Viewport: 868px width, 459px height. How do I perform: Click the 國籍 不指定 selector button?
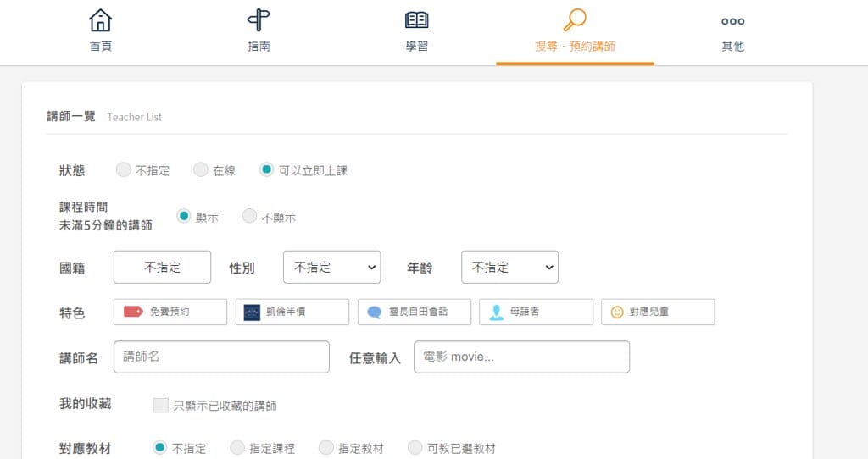pyautogui.click(x=162, y=267)
